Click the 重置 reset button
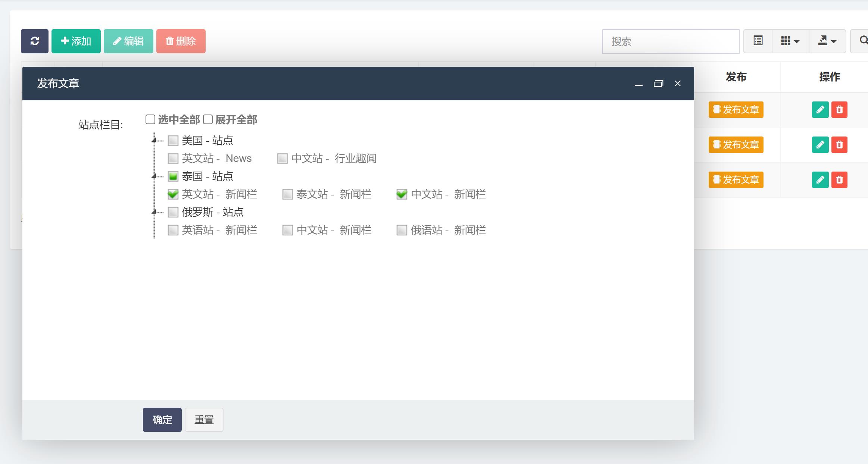The image size is (868, 464). pyautogui.click(x=204, y=420)
